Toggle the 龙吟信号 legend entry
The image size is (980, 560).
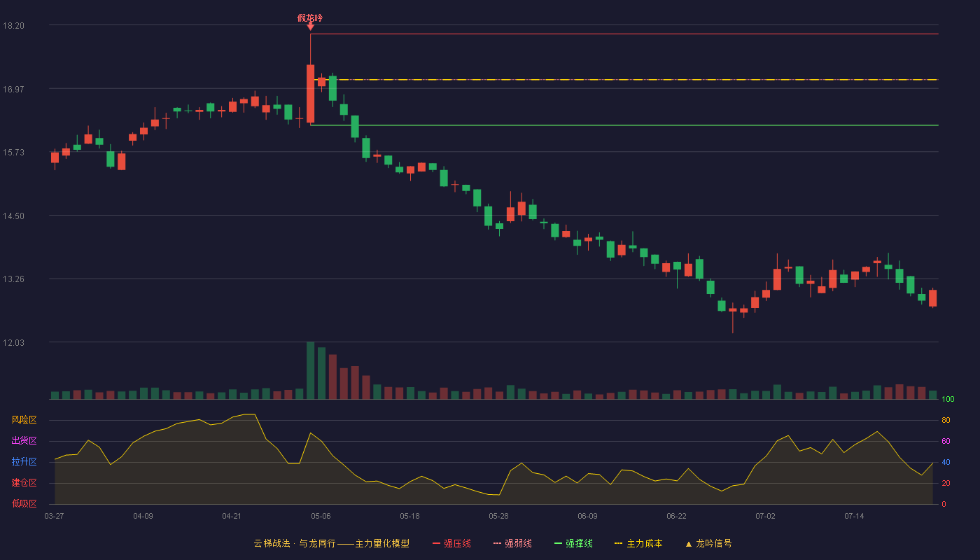(x=708, y=543)
